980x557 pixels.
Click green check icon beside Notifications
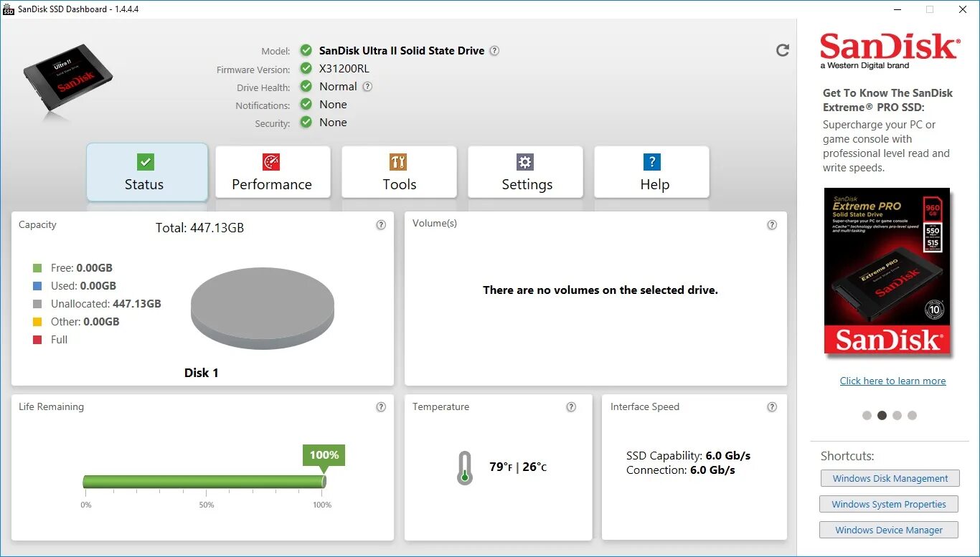306,104
